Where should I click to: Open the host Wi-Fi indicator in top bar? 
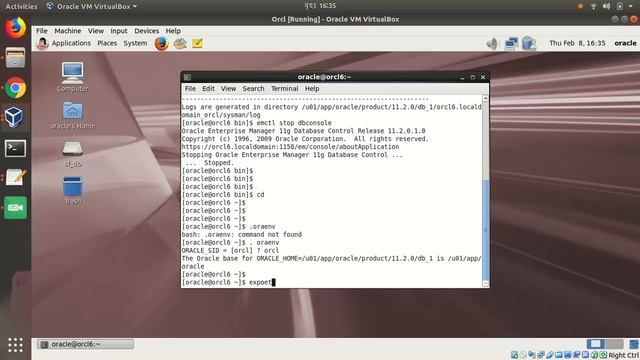tap(593, 6)
